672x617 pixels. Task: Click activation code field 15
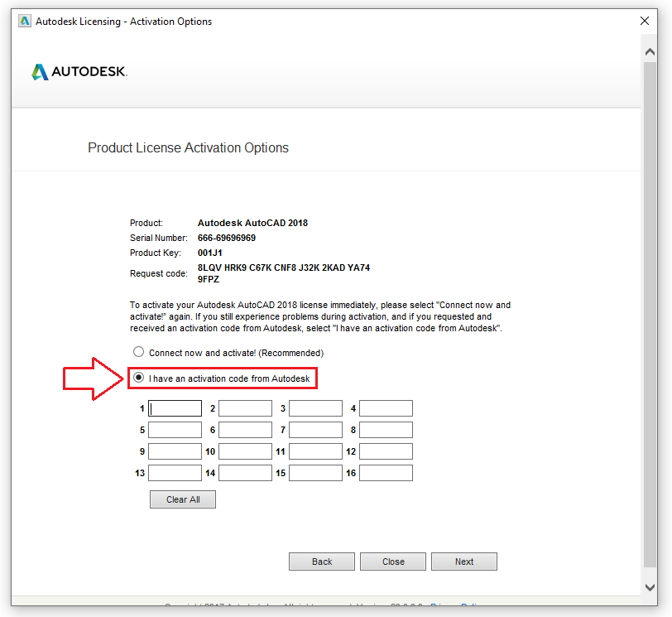tap(315, 473)
